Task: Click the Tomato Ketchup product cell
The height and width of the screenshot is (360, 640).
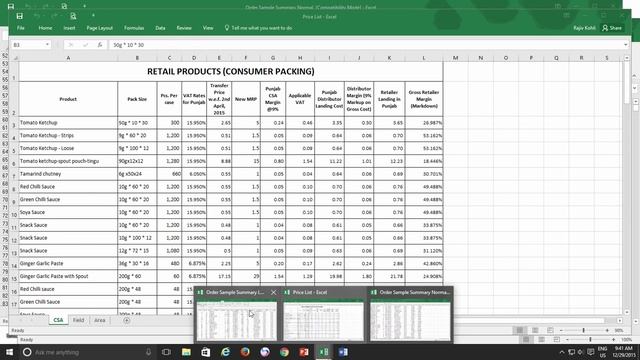Action: click(x=68, y=122)
